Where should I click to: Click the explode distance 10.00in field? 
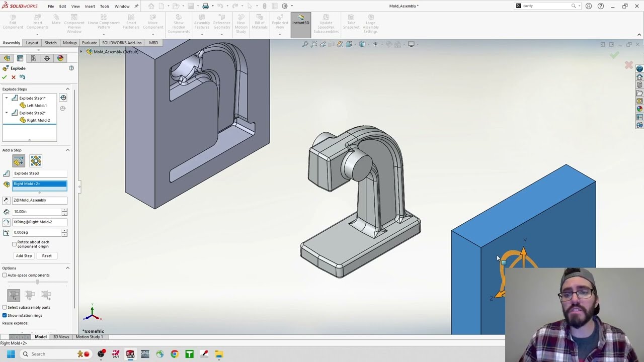click(x=37, y=212)
